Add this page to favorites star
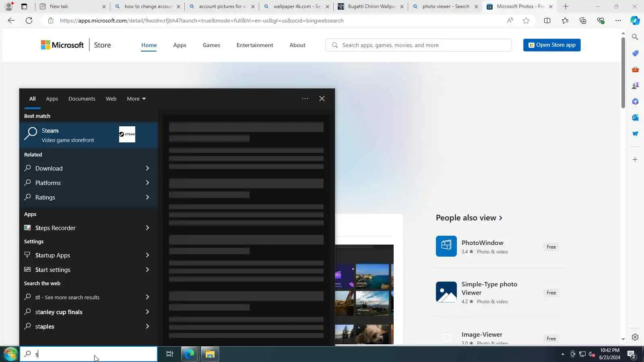 click(526, 21)
